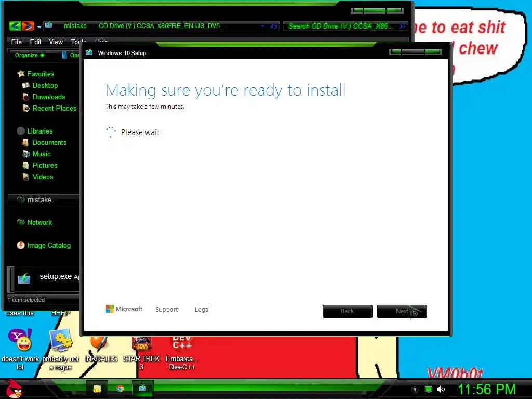532x399 pixels.
Task: Click the Image Catalog lightning icon
Action: [x=21, y=245]
